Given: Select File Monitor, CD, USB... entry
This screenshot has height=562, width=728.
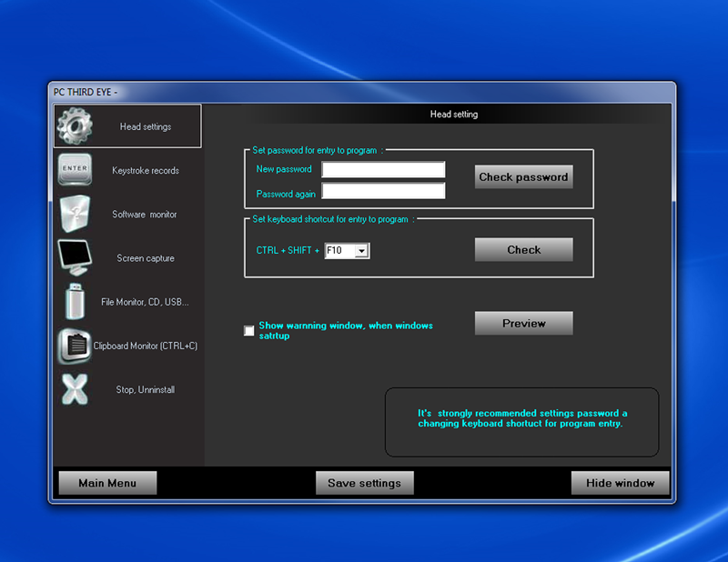Looking at the screenshot, I should [127, 302].
